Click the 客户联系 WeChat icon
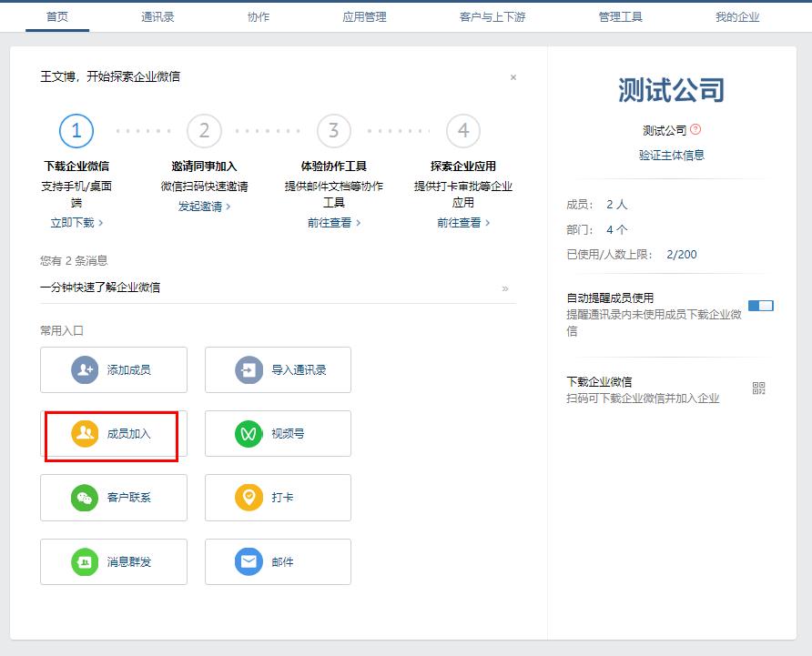 pos(85,498)
